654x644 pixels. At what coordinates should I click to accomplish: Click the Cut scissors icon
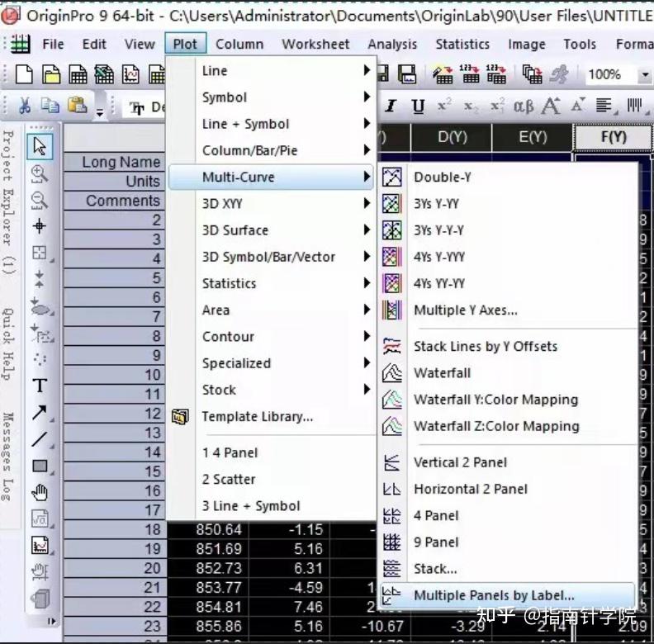tap(25, 106)
